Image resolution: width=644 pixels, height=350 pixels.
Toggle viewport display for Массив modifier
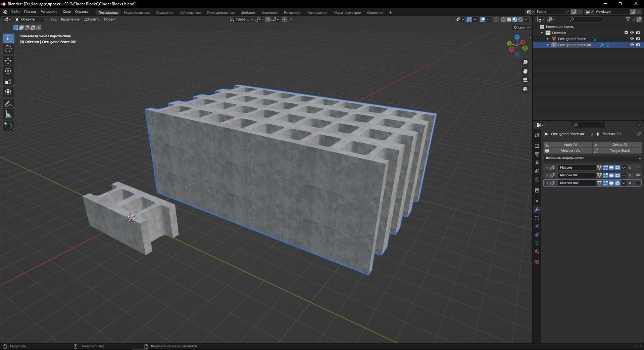[611, 168]
